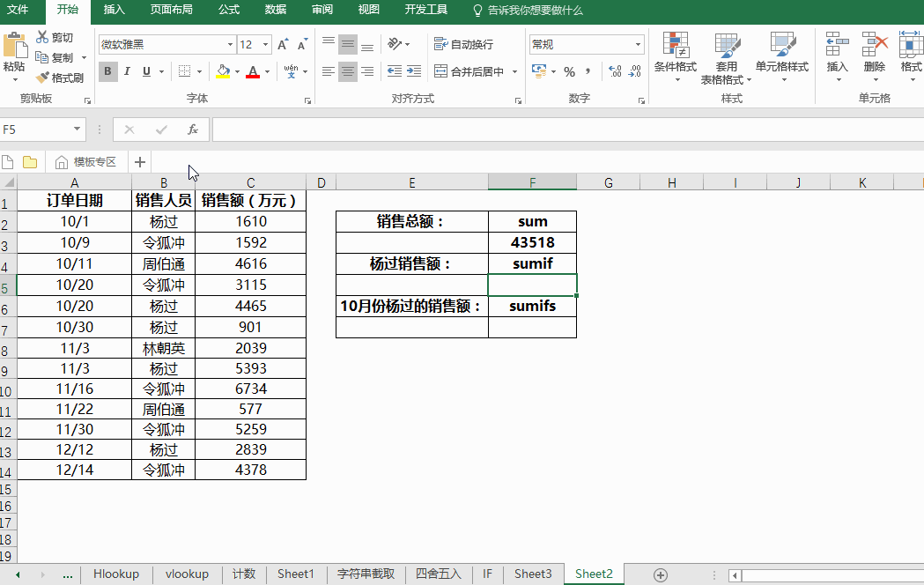Open the borders tool icon
This screenshot has height=585, width=924.
(184, 71)
